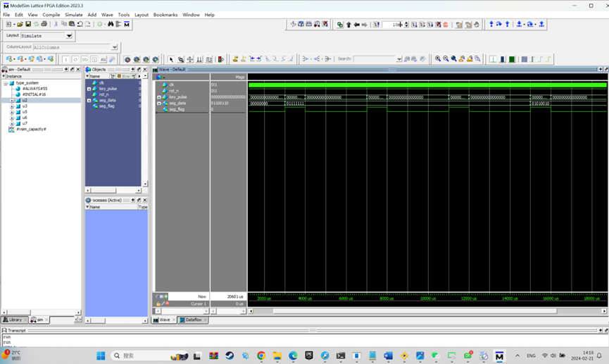Click the run length input field
Viewport: 609px width, 364px height.
393,25
